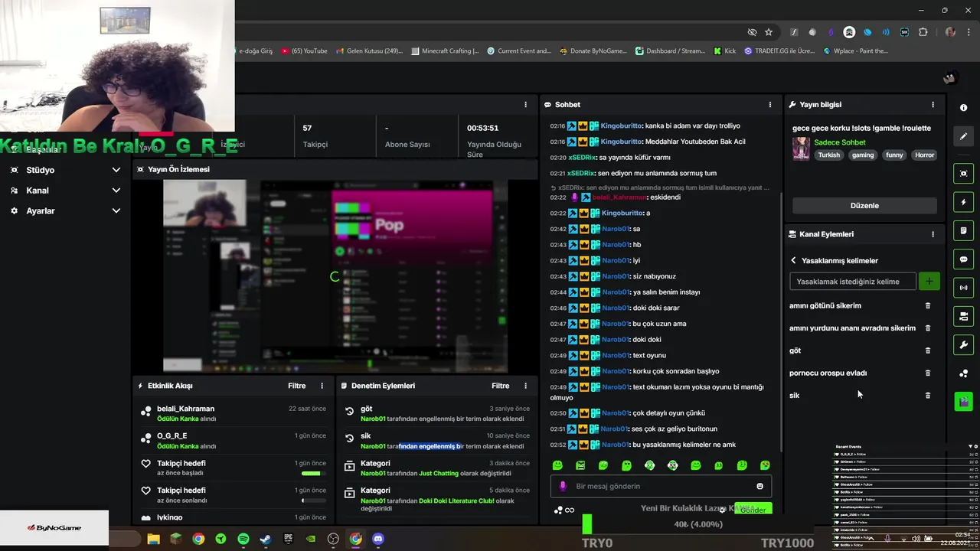Open OBS Studio from the taskbar
Image resolution: width=980 pixels, height=551 pixels.
[x=333, y=539]
